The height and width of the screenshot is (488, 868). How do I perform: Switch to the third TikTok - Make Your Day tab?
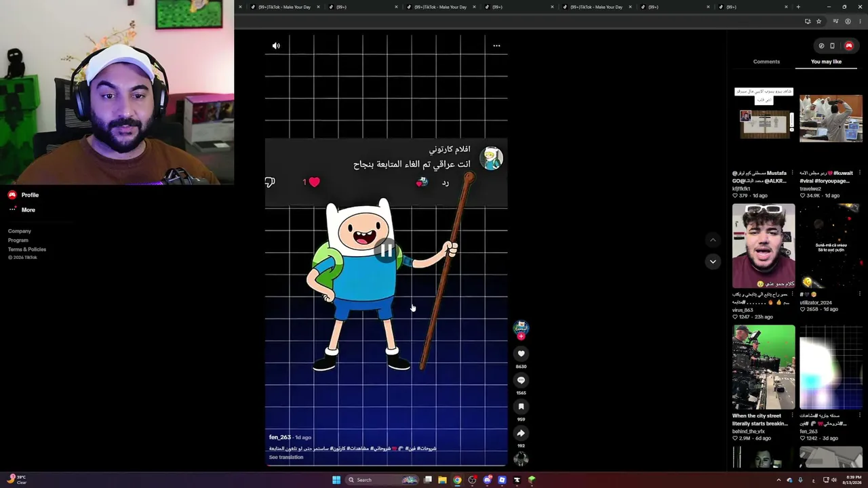coord(596,7)
